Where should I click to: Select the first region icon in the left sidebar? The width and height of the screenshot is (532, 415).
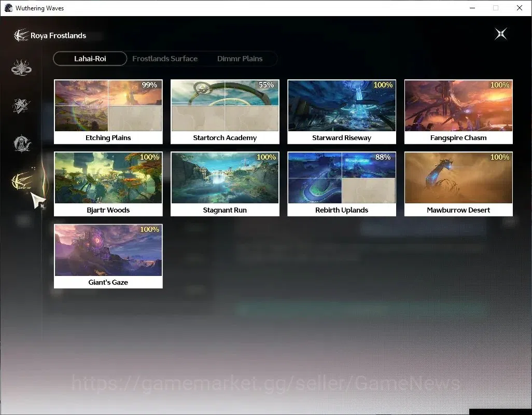[21, 67]
